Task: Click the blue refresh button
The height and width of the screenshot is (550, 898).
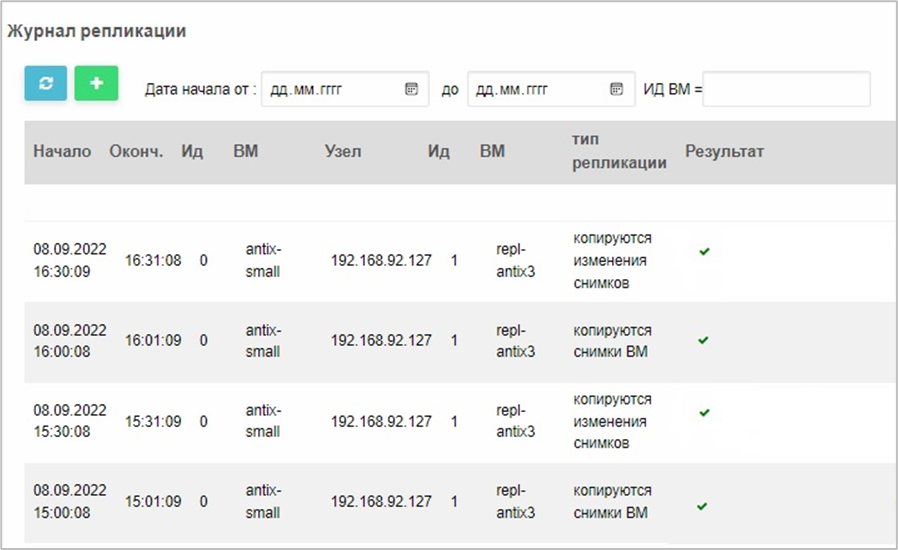Action: (x=46, y=84)
